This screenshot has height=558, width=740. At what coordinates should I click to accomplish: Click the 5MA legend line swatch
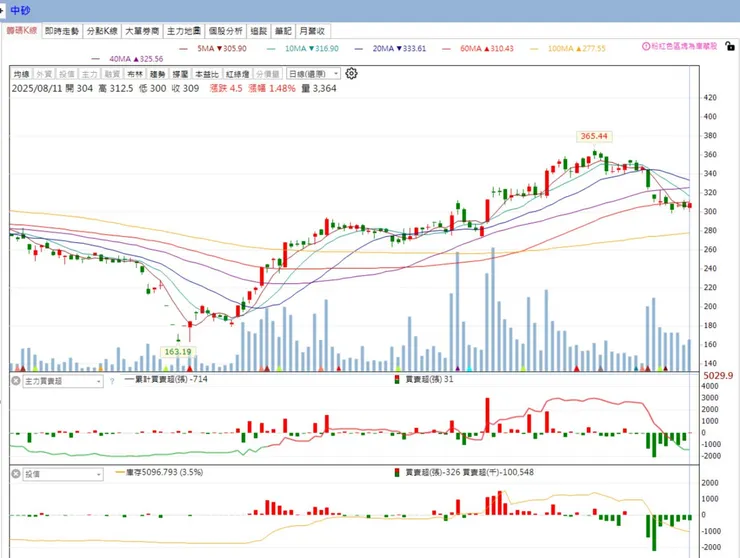[184, 49]
